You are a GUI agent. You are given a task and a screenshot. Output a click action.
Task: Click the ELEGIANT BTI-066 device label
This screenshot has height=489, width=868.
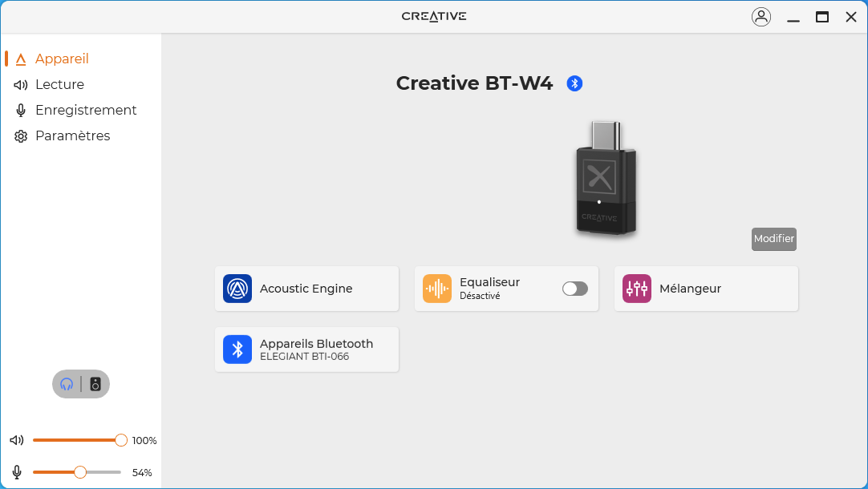coord(305,357)
